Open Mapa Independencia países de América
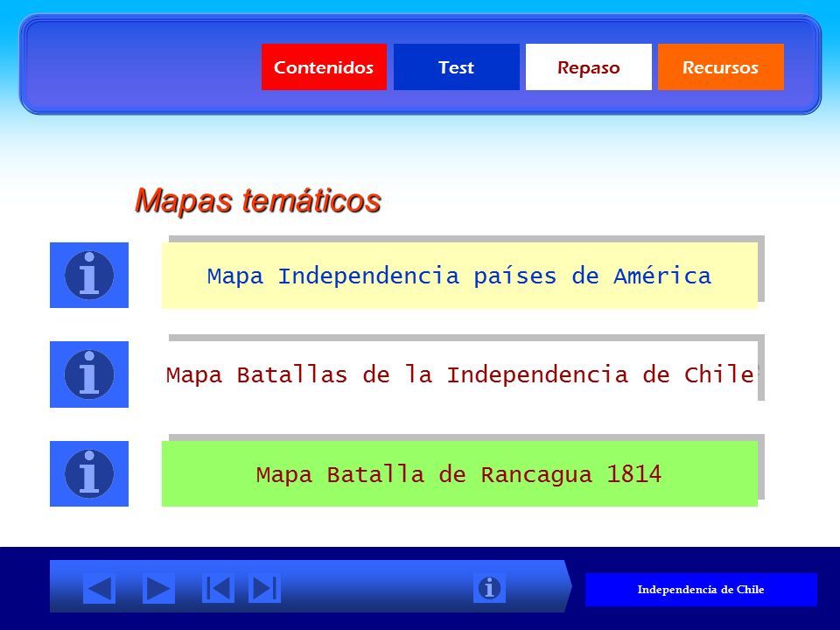Screen dimensions: 840x630 (459, 276)
